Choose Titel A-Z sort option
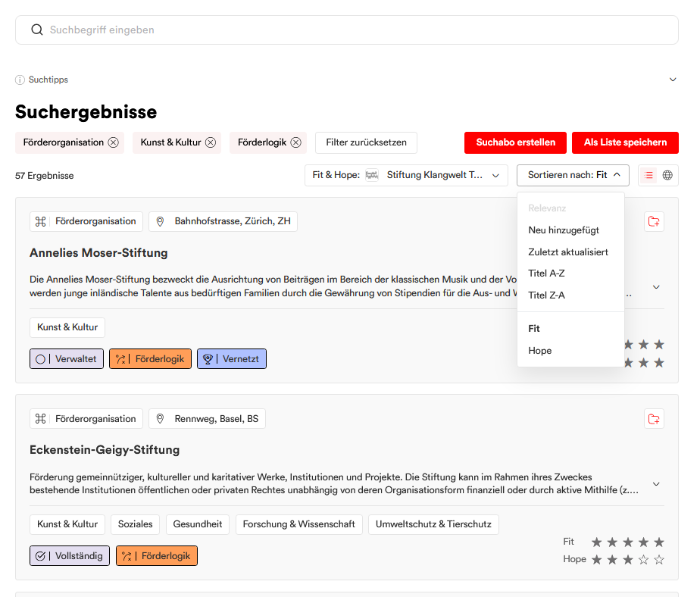700x597 pixels. (546, 273)
